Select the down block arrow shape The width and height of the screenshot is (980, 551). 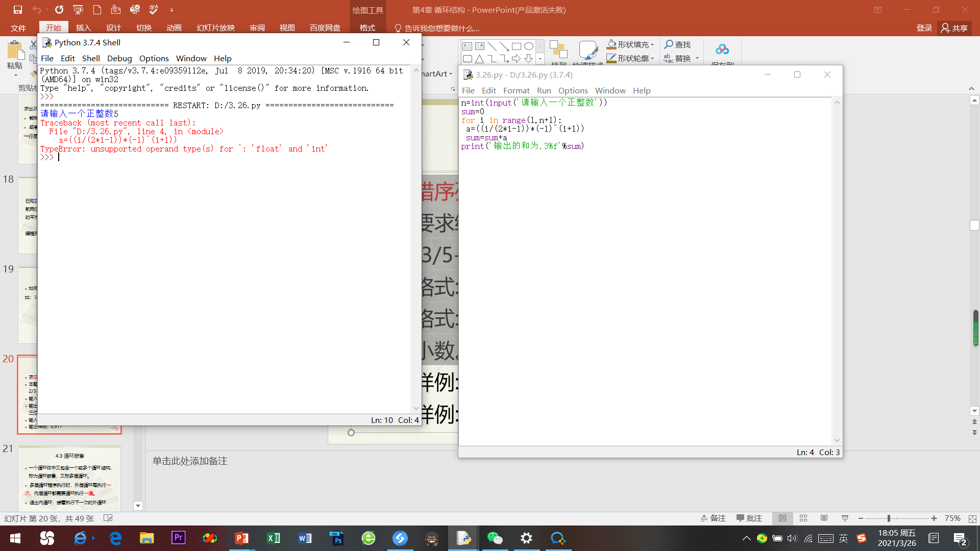(529, 59)
